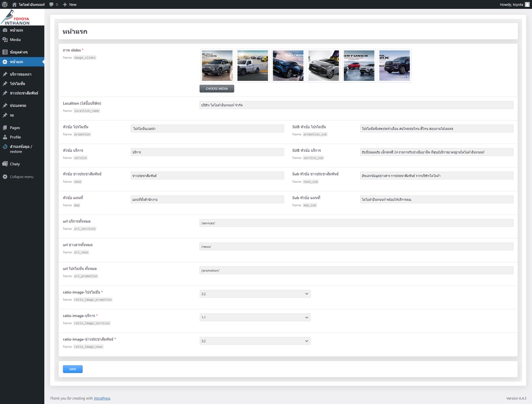The width and height of the screenshot is (532, 404).
Task: Select first slide thumbnail, grey Corolla Cross
Action: (x=217, y=65)
